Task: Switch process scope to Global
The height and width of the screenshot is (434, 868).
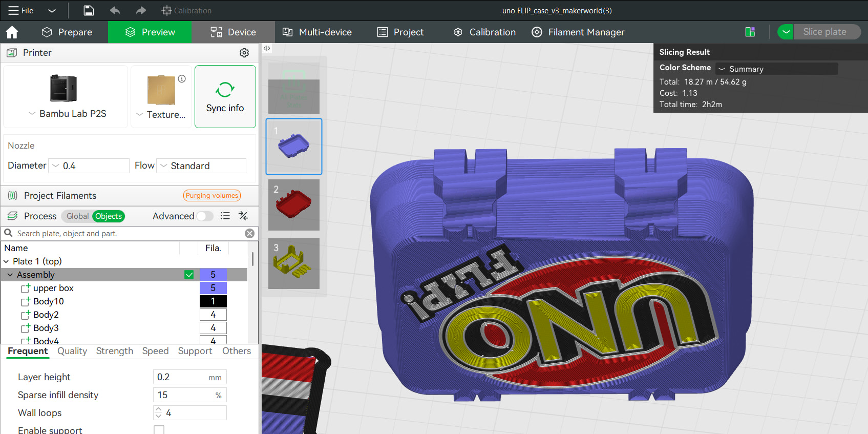Action: (77, 216)
